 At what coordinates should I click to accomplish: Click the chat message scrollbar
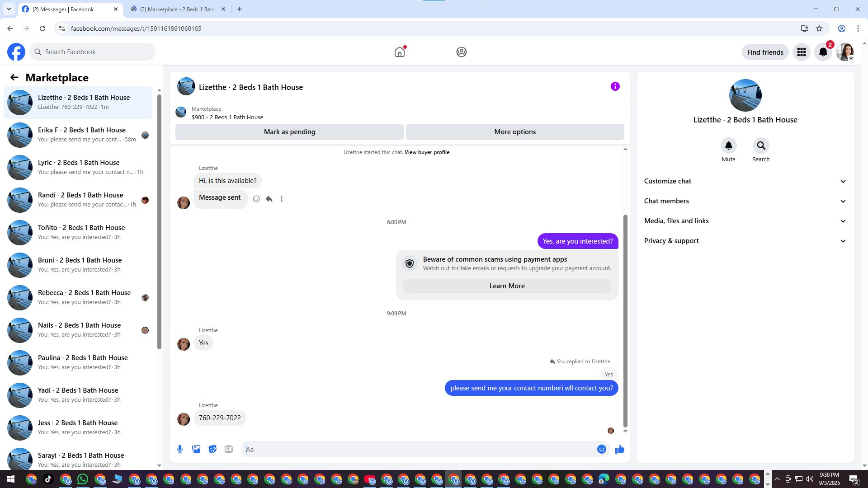pyautogui.click(x=625, y=321)
